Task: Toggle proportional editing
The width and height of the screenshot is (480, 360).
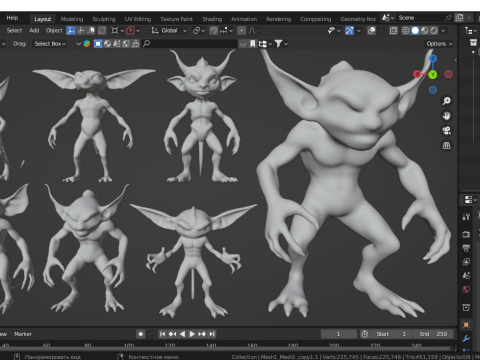Action: click(241, 31)
